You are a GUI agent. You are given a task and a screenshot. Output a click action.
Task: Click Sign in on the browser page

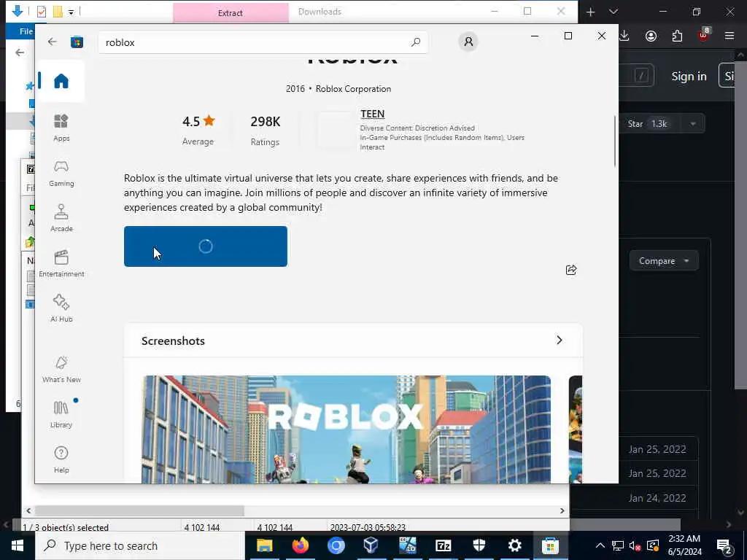pos(689,76)
